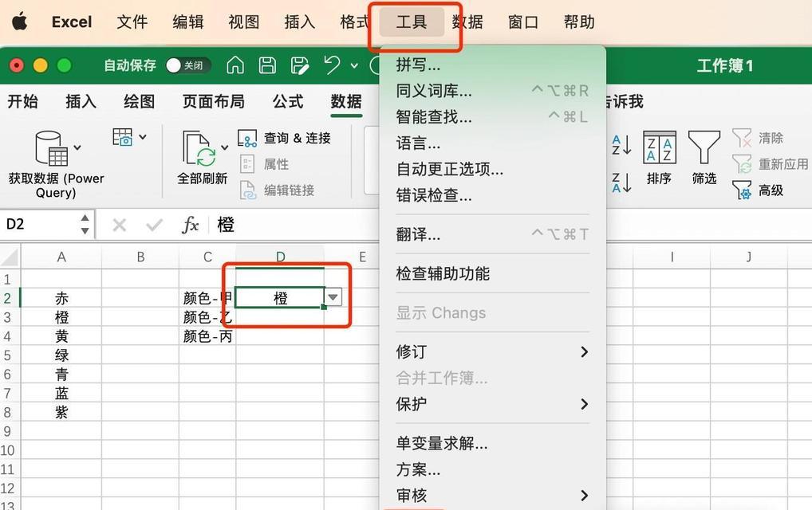The image size is (812, 510).
Task: Select cell A2 containing 赤
Action: coord(61,298)
